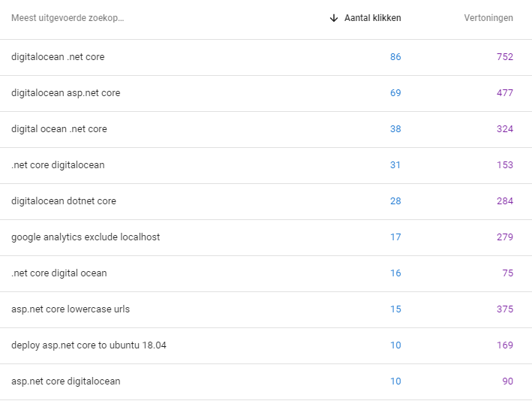Open the 'digitalocean dotnet core' query
Image resolution: width=532 pixels, height=404 pixels.
coord(266,201)
